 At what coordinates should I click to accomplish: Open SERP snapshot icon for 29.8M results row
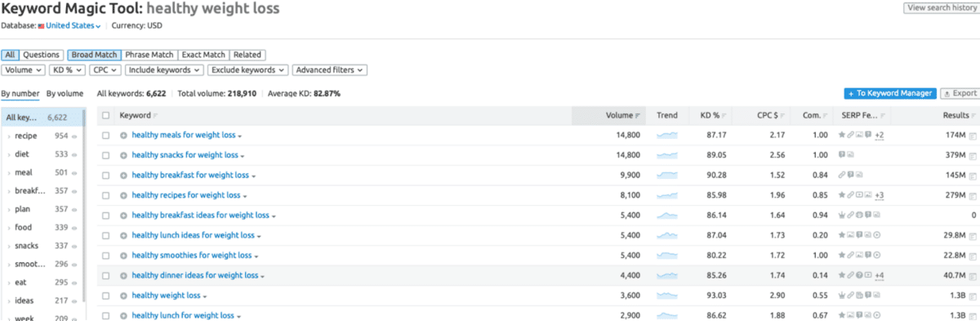972,236
